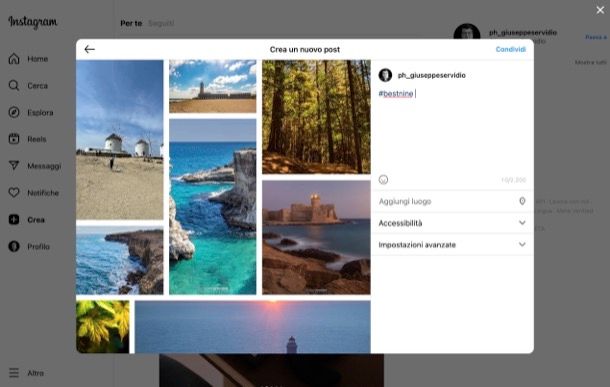This screenshot has height=387, width=610.
Task: Click the background profile picture top right
Action: [467, 31]
